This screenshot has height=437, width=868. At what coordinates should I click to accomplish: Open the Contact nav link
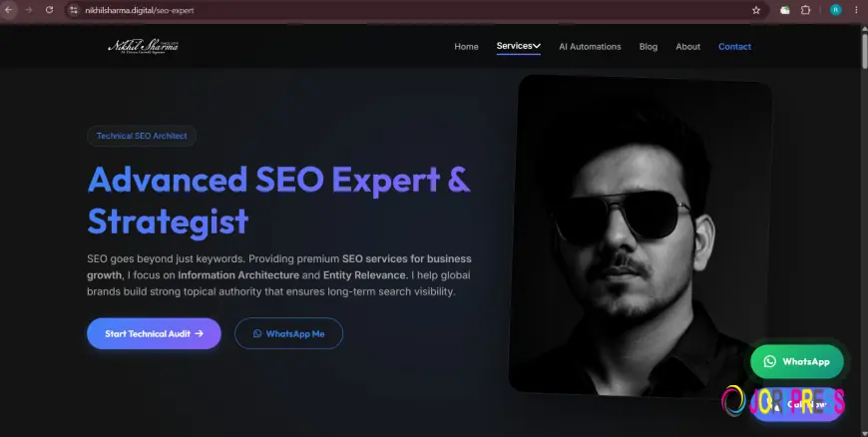(734, 47)
